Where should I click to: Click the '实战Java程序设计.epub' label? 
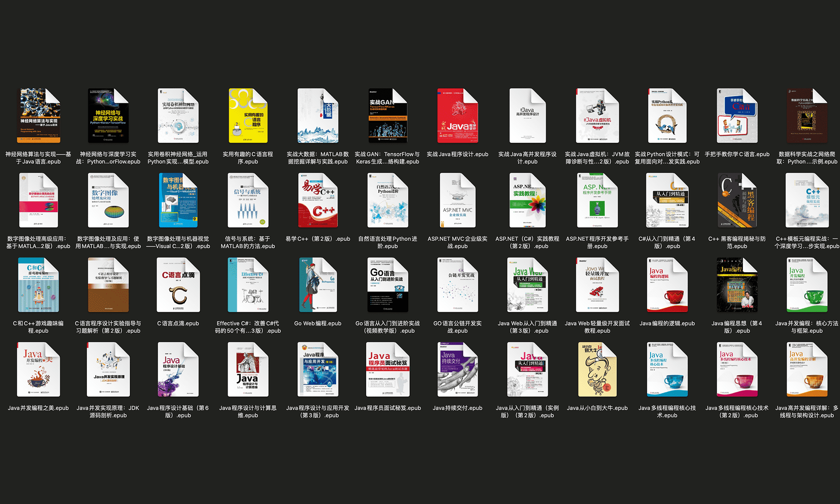tap(457, 154)
